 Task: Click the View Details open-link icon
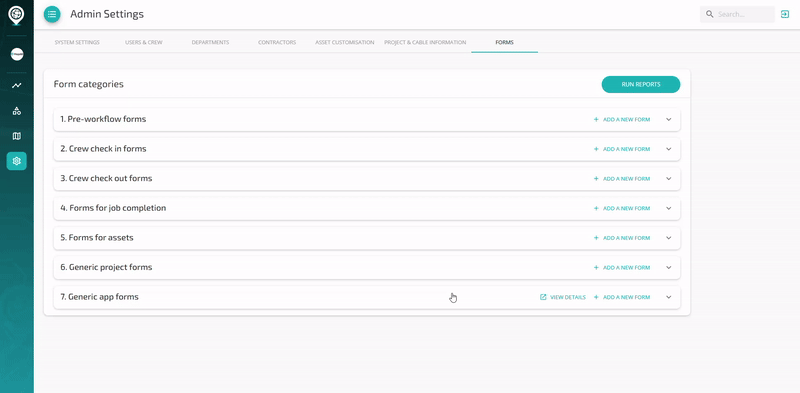click(x=543, y=297)
